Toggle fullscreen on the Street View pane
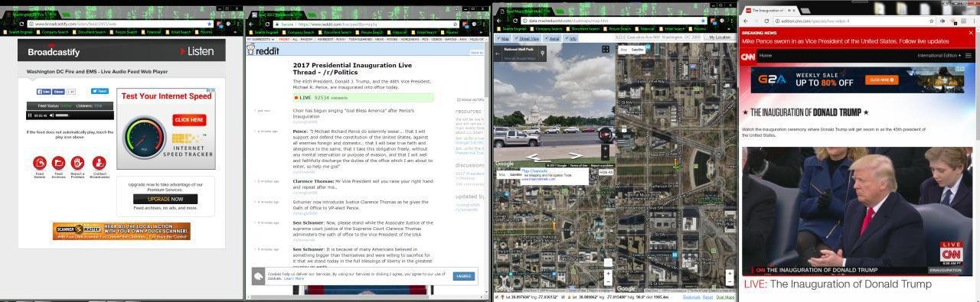This screenshot has width=980, height=302. point(606,50)
